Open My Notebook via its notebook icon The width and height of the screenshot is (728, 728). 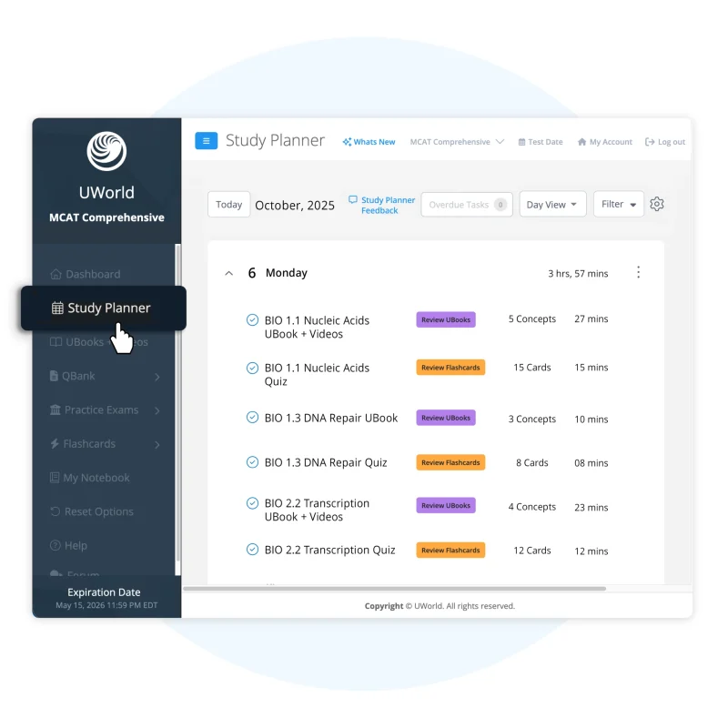click(x=56, y=477)
